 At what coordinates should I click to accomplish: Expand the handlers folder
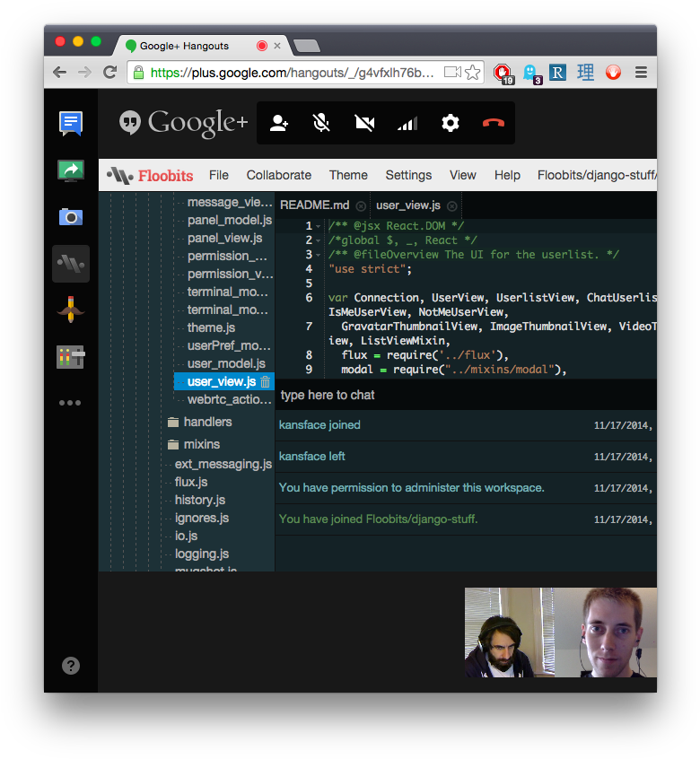pos(200,422)
